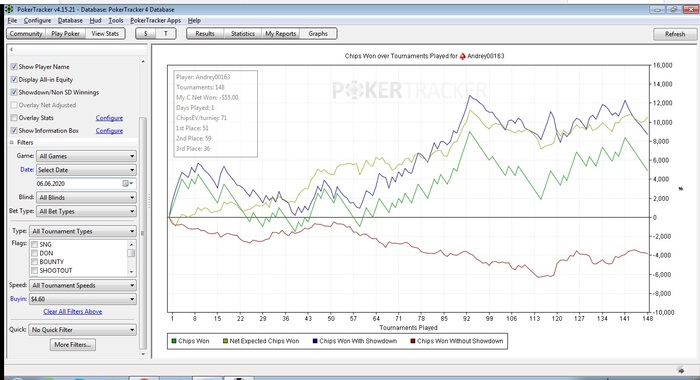Click the Date filter label link

pyautogui.click(x=27, y=170)
